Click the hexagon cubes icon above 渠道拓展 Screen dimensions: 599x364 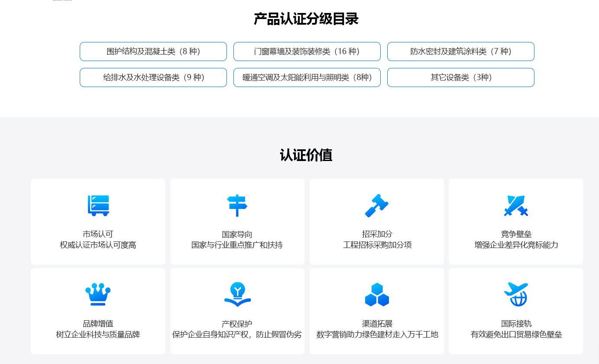(377, 295)
